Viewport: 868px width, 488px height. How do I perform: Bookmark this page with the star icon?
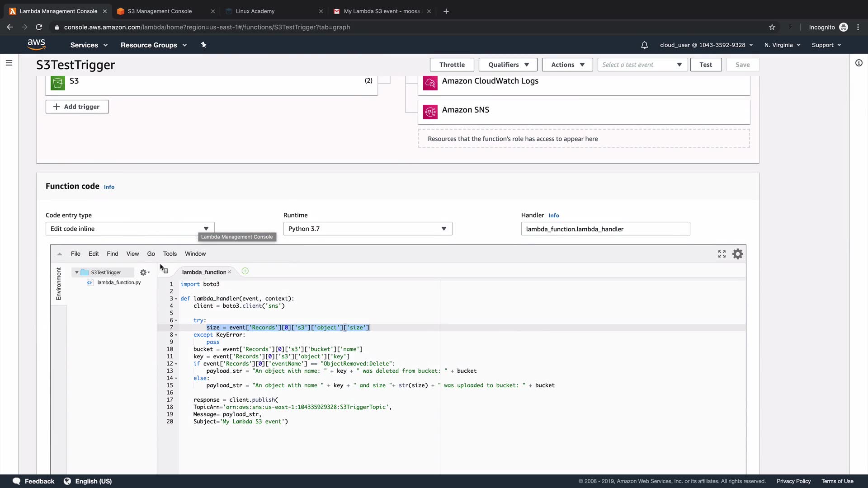772,27
